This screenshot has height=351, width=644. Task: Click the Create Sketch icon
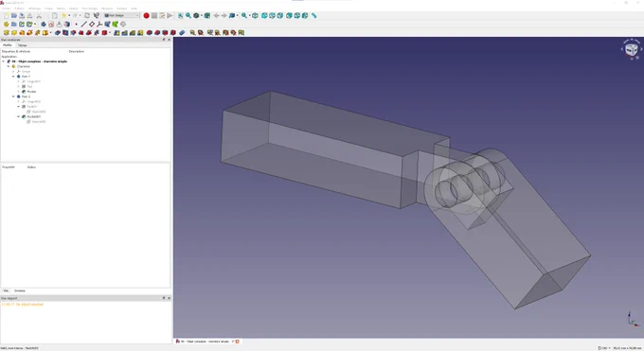tap(51, 25)
